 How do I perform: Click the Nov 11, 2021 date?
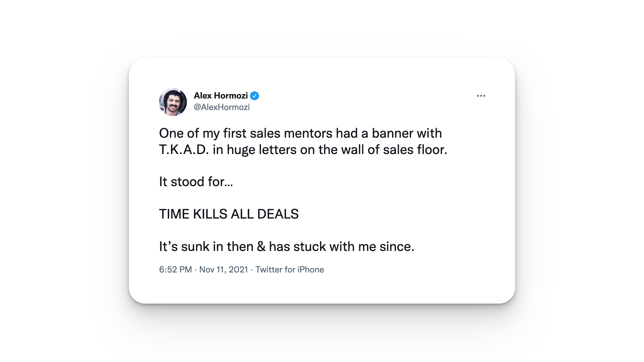coord(224,270)
